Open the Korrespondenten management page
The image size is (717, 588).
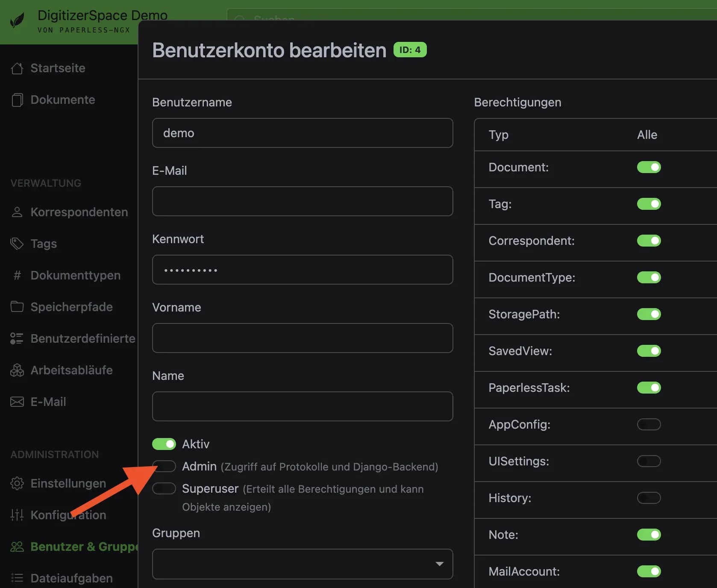coord(79,212)
